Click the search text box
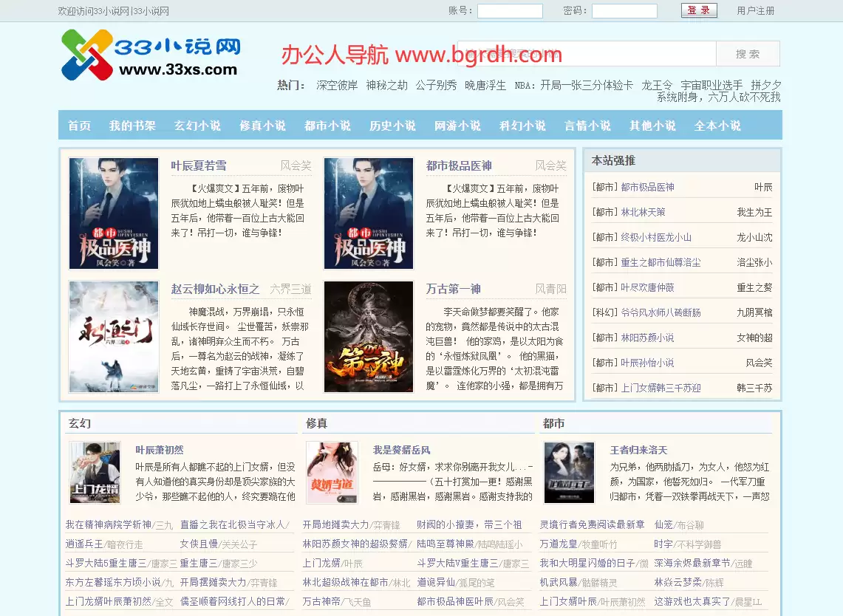This screenshot has height=616, width=843. click(587, 54)
